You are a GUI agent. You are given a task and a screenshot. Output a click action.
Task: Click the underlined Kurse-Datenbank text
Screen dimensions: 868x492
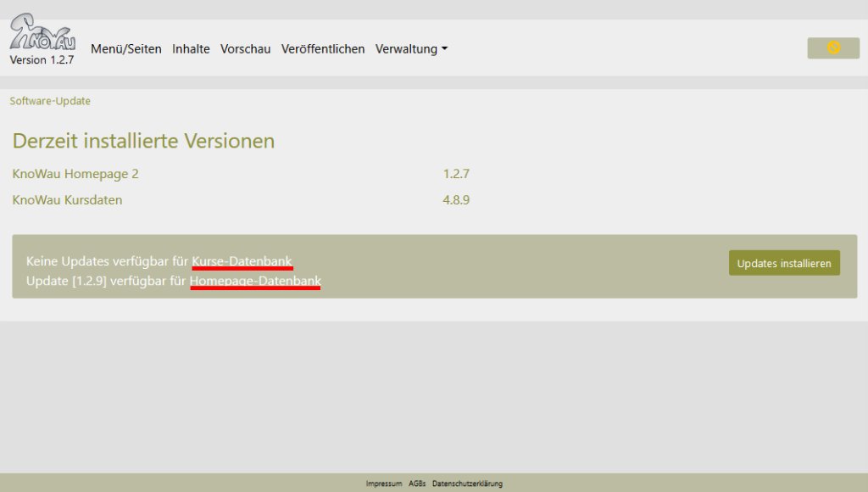242,261
